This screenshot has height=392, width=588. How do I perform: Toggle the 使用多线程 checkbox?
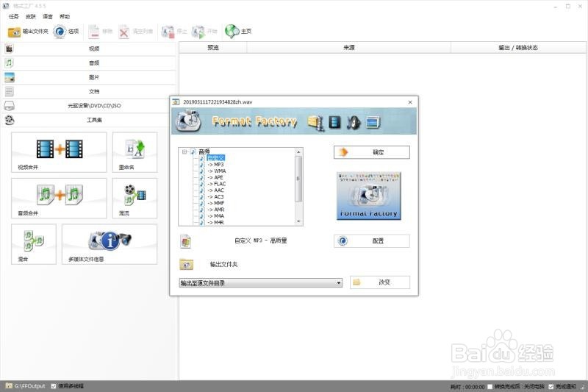pos(54,386)
